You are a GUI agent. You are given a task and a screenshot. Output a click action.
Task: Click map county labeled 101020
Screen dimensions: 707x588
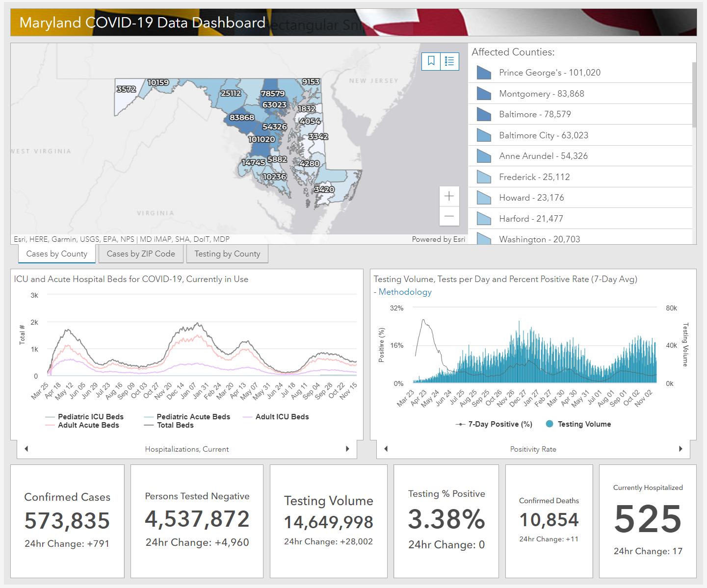coord(262,139)
